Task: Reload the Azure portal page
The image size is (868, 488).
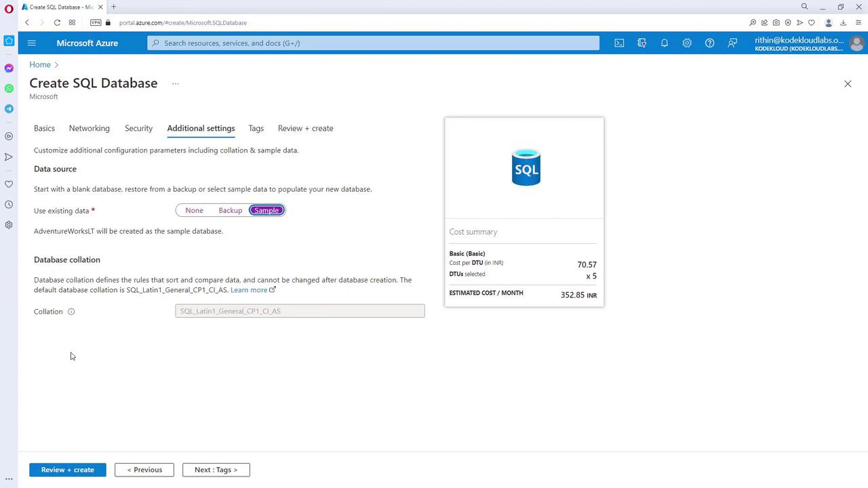Action: (57, 22)
